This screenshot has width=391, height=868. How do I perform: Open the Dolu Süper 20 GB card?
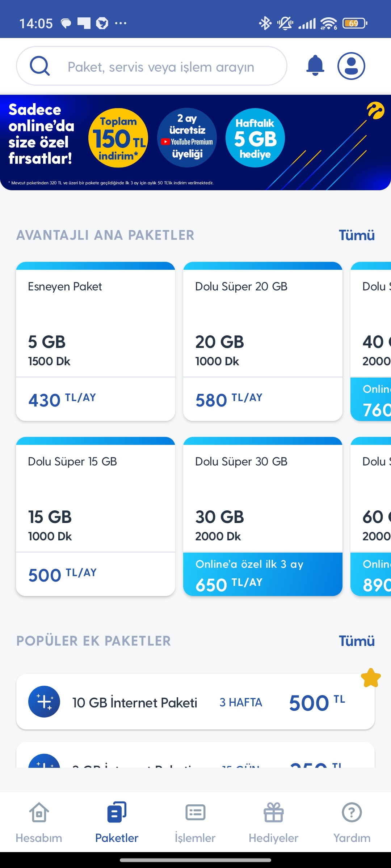263,341
